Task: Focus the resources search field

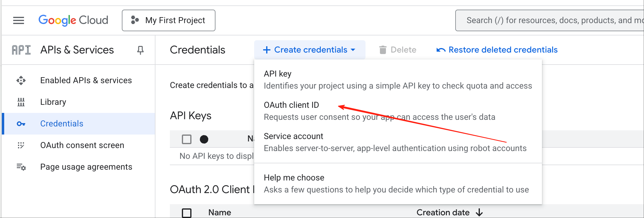Action: point(549,20)
